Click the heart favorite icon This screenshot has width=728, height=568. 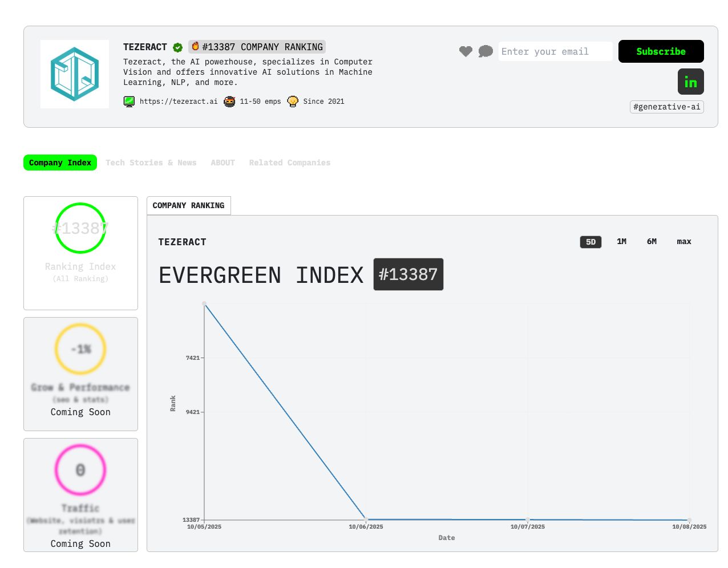click(x=466, y=51)
